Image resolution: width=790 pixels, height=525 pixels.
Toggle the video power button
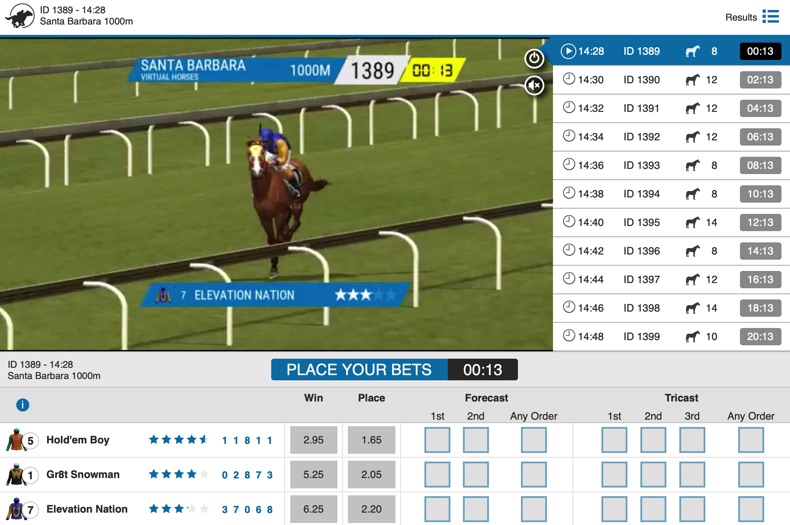(x=534, y=58)
